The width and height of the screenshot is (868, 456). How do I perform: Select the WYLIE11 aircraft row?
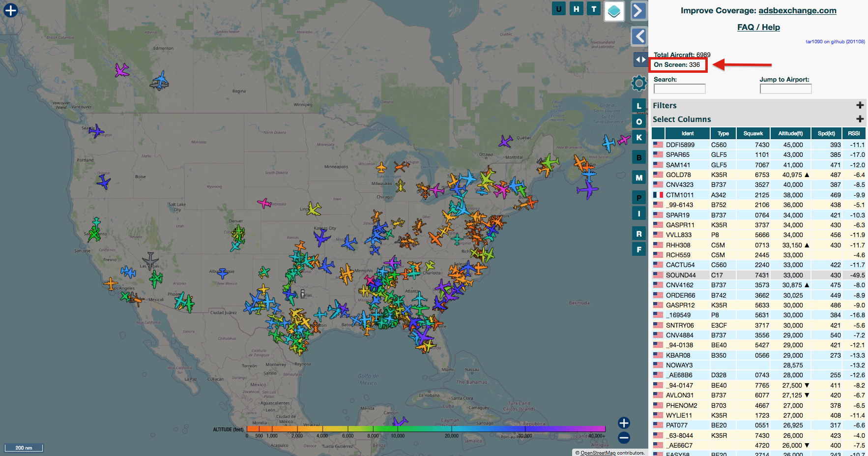758,416
